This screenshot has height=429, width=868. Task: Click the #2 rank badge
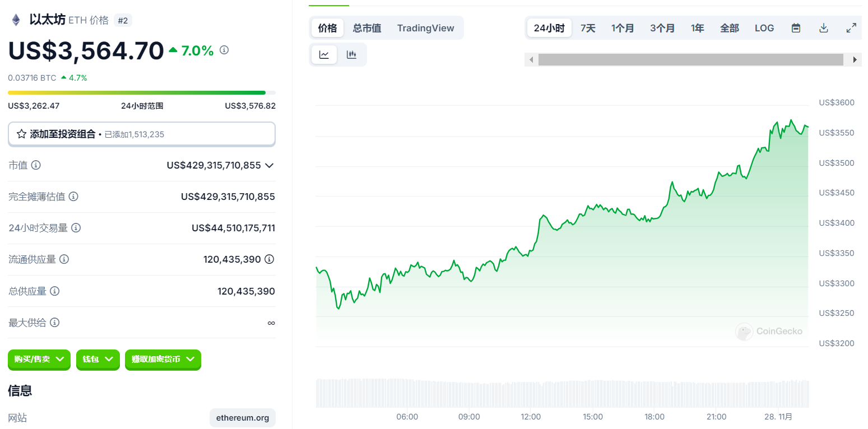(123, 21)
